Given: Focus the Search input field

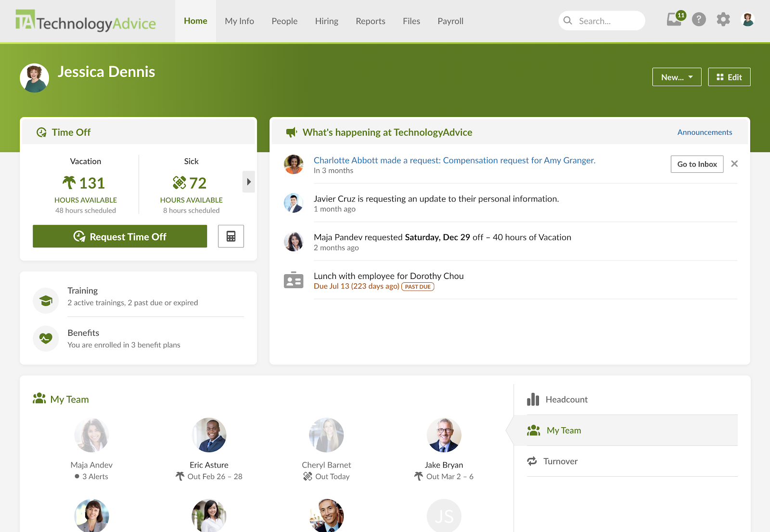Looking at the screenshot, I should pos(602,21).
